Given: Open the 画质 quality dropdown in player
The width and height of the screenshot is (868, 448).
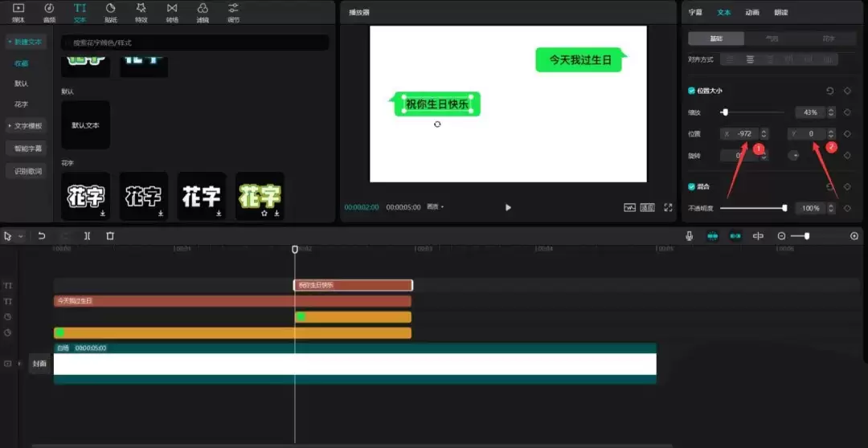Looking at the screenshot, I should tap(435, 207).
